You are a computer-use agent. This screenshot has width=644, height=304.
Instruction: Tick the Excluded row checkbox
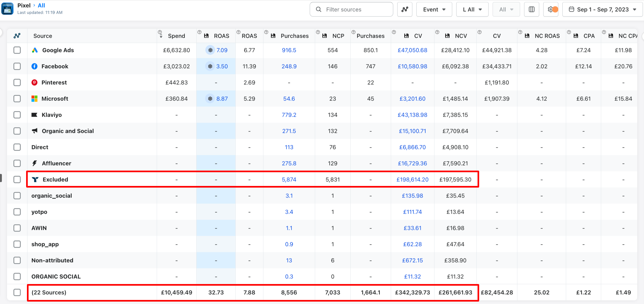point(17,179)
